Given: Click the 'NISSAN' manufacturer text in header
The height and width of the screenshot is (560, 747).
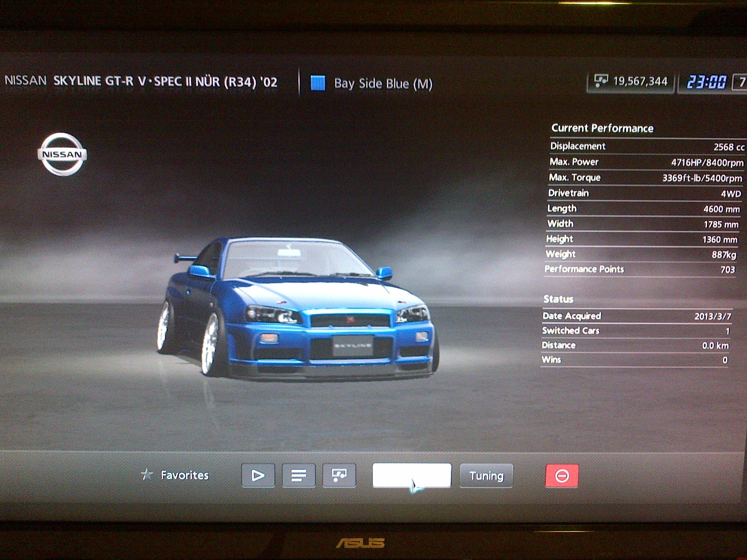Looking at the screenshot, I should click(25, 80).
